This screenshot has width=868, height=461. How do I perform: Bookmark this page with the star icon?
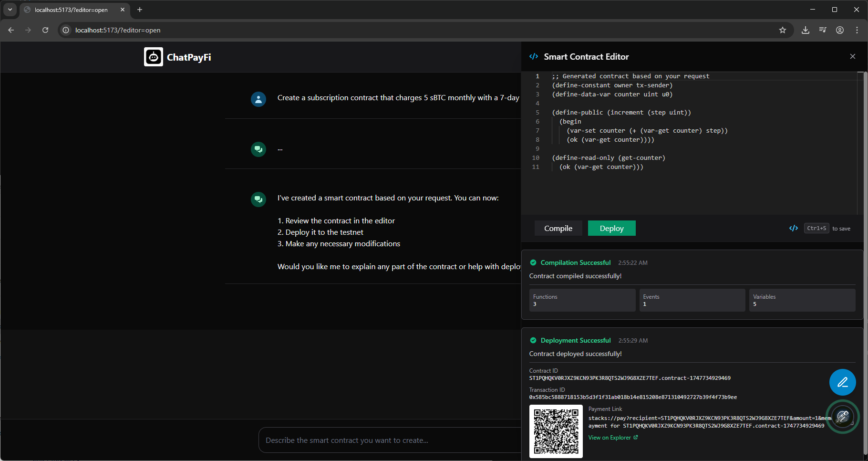(783, 30)
